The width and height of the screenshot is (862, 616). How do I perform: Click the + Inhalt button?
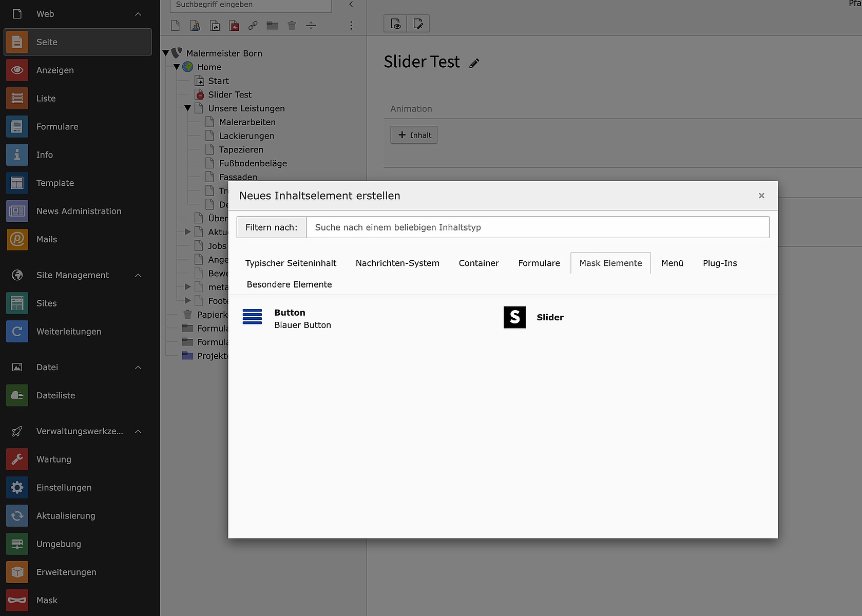(x=414, y=135)
